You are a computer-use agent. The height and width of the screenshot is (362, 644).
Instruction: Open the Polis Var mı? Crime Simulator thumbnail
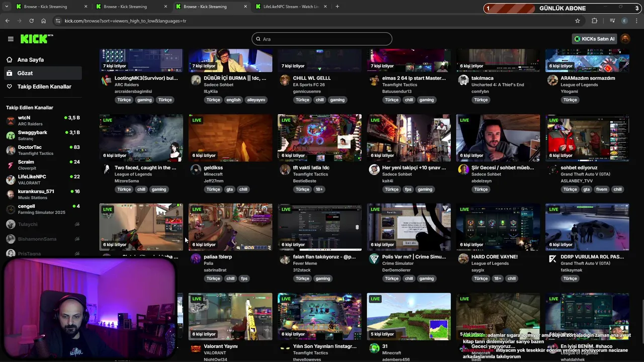[409, 227]
